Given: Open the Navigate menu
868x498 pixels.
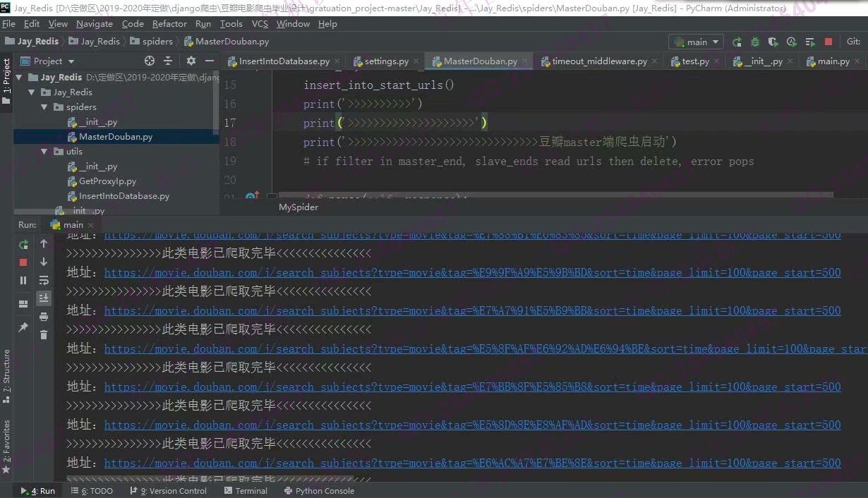Looking at the screenshot, I should tap(95, 24).
